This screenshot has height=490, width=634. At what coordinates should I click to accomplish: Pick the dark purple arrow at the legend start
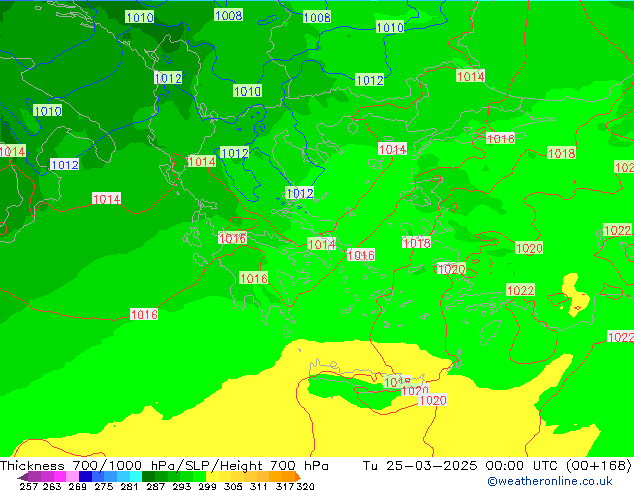[23, 477]
